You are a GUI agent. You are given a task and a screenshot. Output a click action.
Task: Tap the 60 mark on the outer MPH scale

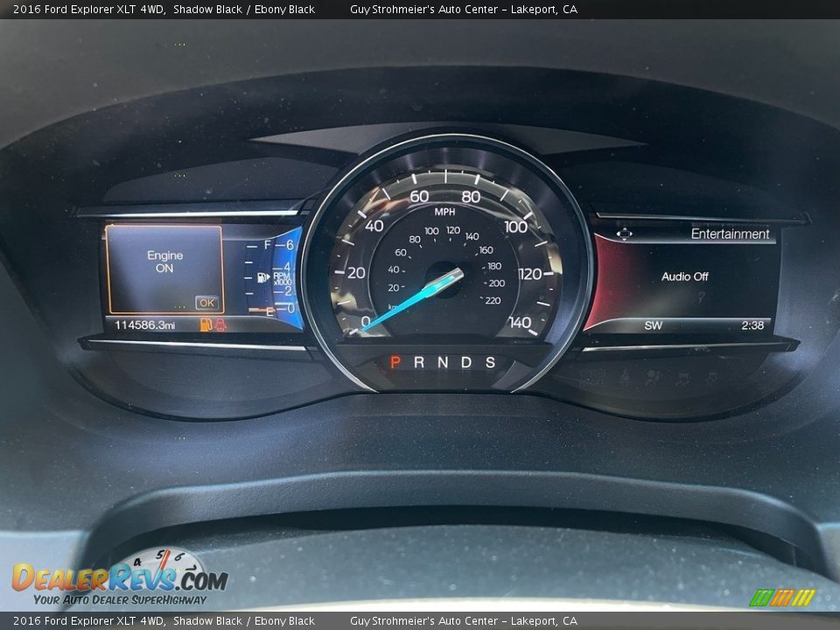coord(419,197)
